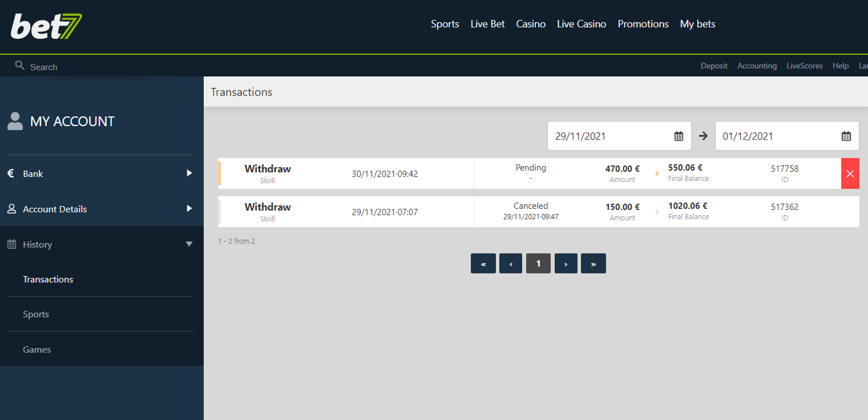The image size is (868, 420).
Task: Select the Games history item
Action: [x=37, y=349]
